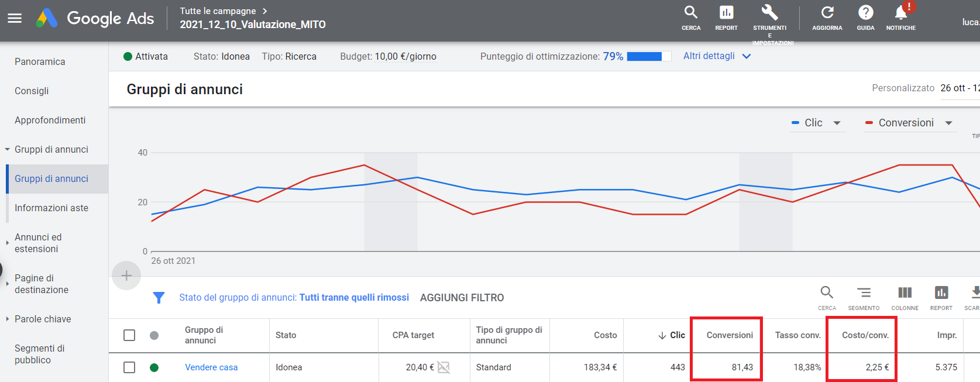Open the Clic metric dropdown
Screen dimensions: 980x382
click(837, 123)
